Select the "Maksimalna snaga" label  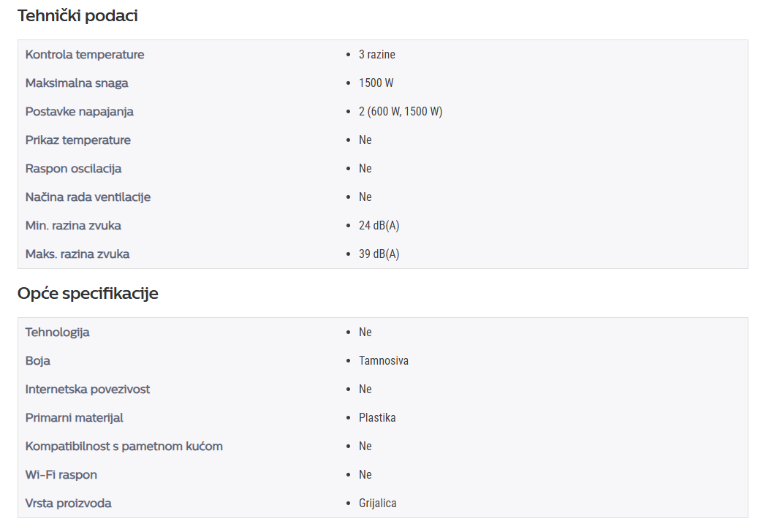[x=77, y=83]
